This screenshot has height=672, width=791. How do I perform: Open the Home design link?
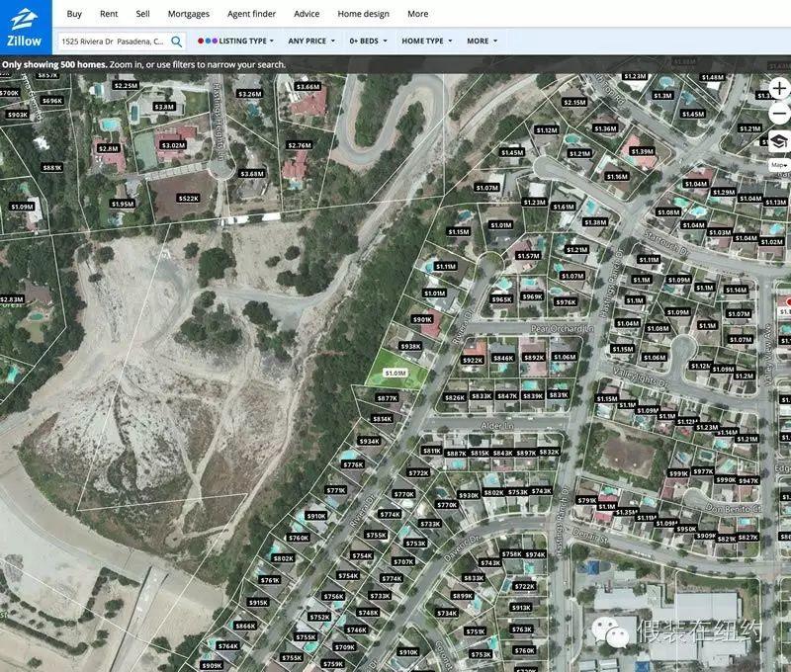pyautogui.click(x=363, y=14)
